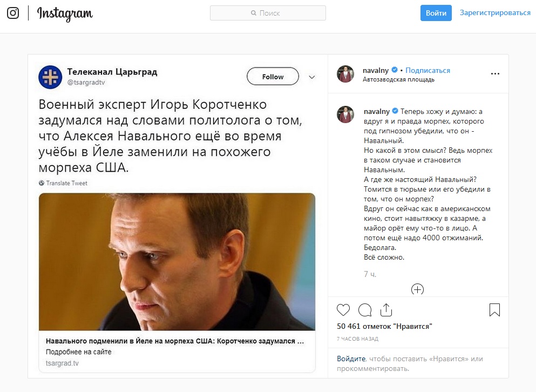The image size is (536, 392).
Task: Click navalny avatar beside the caption
Action: click(x=345, y=114)
